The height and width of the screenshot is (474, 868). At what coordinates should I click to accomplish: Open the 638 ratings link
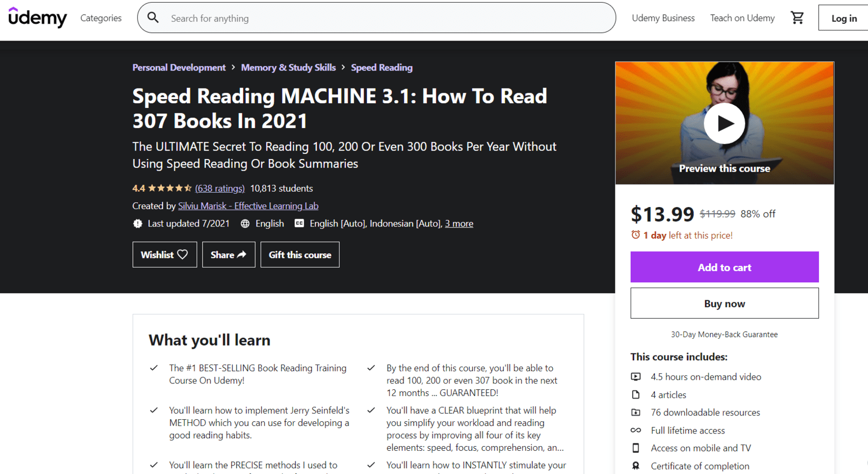(x=220, y=188)
